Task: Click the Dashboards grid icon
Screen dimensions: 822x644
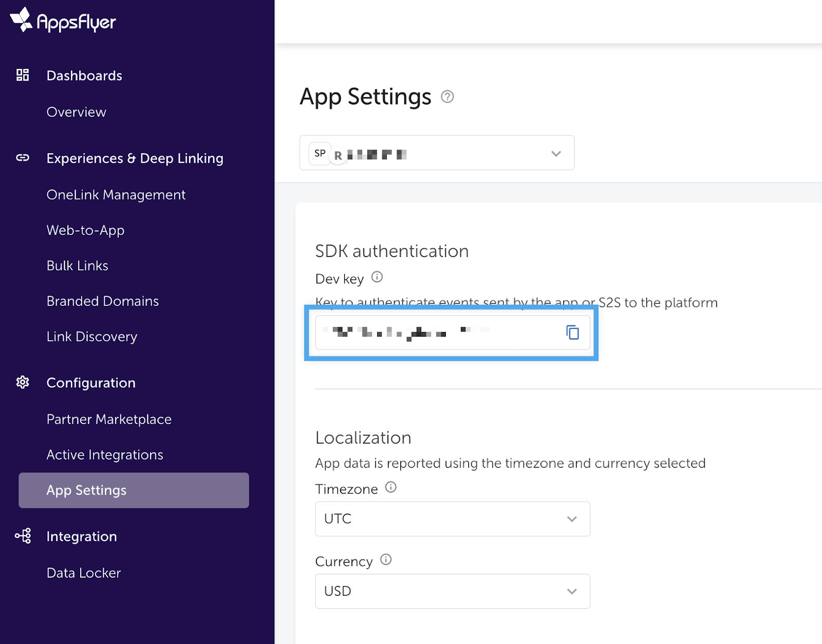Action: pos(23,75)
